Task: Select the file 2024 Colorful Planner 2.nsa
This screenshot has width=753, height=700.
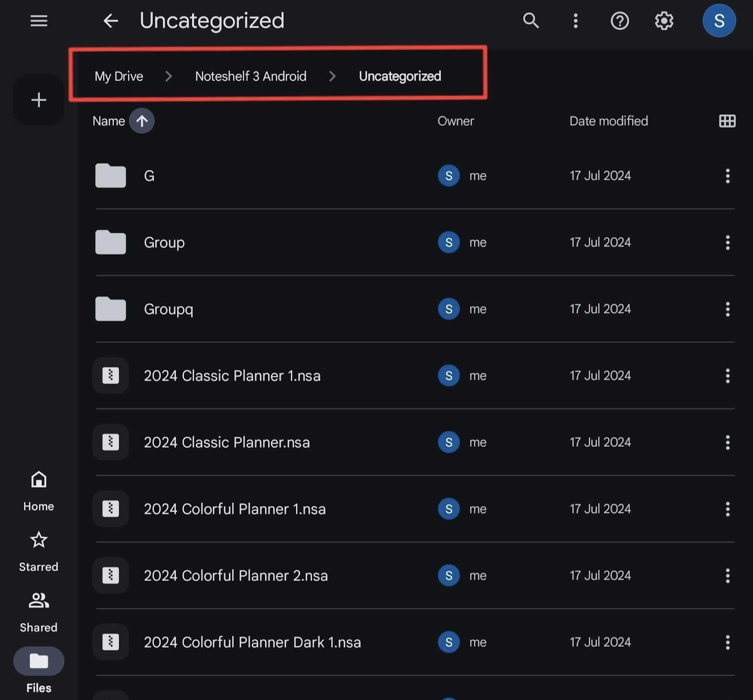Action: [x=236, y=575]
